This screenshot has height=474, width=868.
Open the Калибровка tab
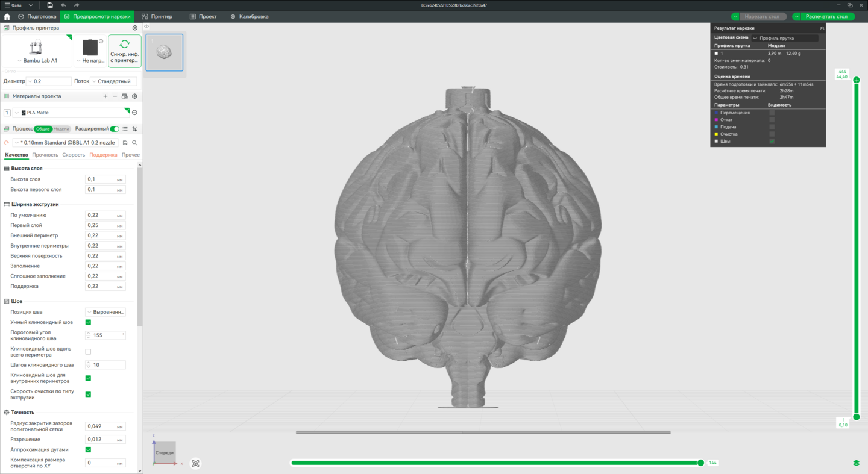[x=250, y=17]
